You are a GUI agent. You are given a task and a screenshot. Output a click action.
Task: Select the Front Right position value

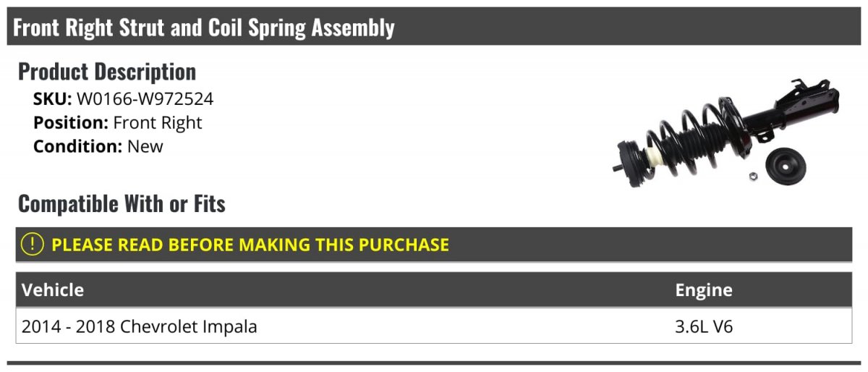click(158, 123)
